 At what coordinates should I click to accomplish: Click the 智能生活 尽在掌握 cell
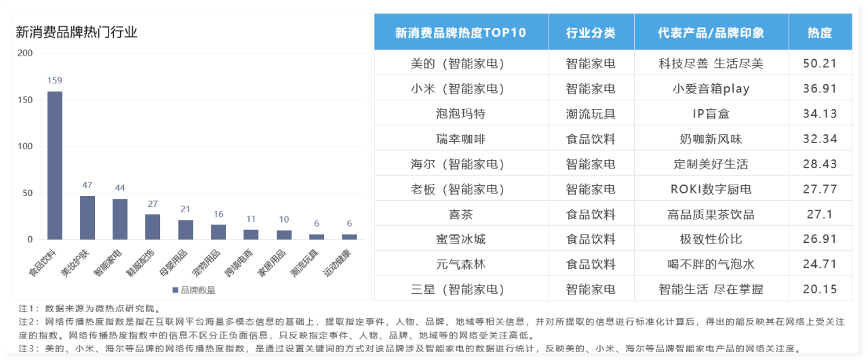coord(711,289)
